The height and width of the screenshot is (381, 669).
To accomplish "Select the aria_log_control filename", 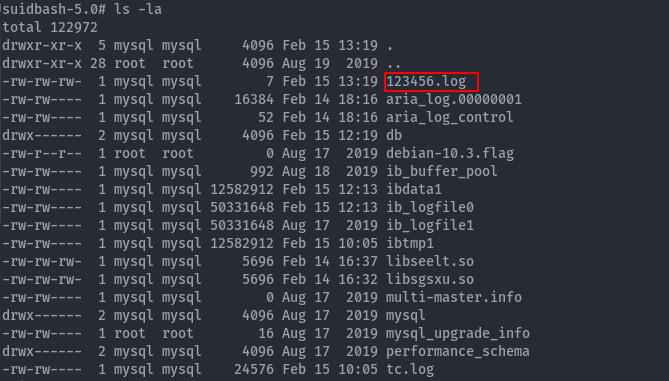I will [450, 117].
